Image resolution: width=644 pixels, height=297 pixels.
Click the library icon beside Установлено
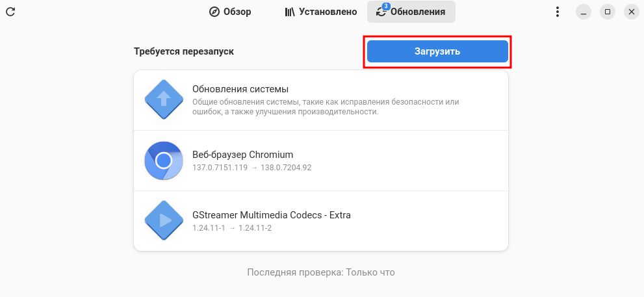click(x=290, y=12)
